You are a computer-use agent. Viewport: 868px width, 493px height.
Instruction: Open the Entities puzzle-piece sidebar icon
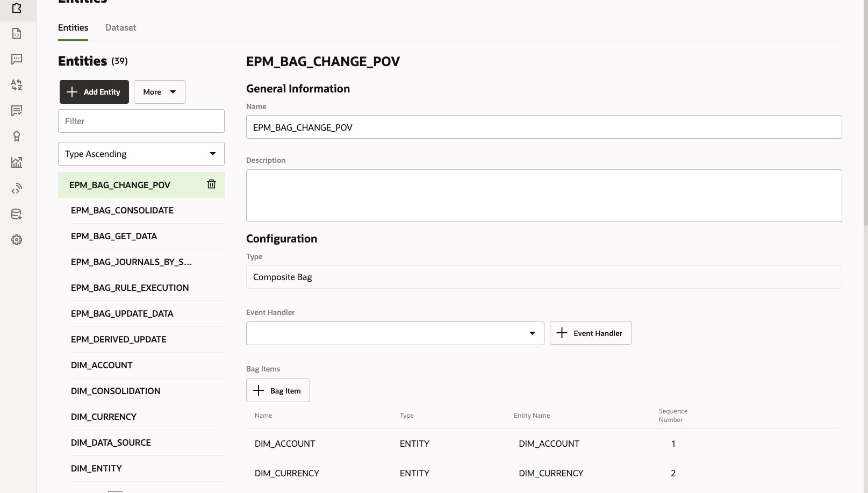pyautogui.click(x=17, y=8)
